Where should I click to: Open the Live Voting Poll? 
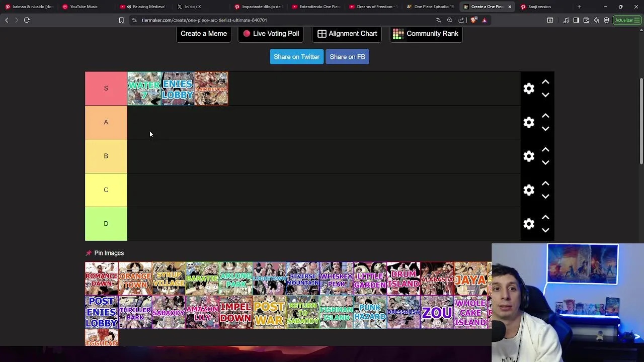pos(271,34)
